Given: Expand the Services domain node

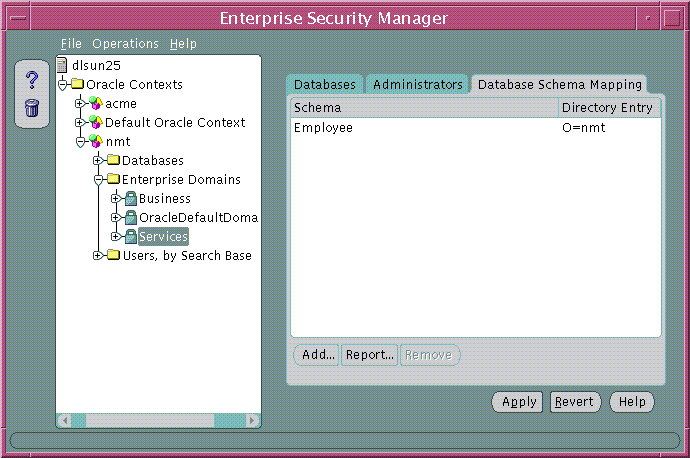Looking at the screenshot, I should point(115,236).
